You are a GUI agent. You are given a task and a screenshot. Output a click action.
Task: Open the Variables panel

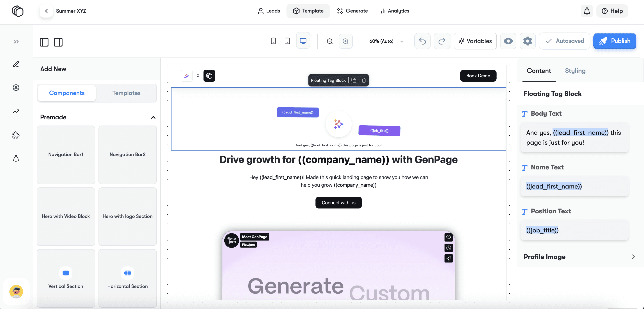[x=475, y=41]
